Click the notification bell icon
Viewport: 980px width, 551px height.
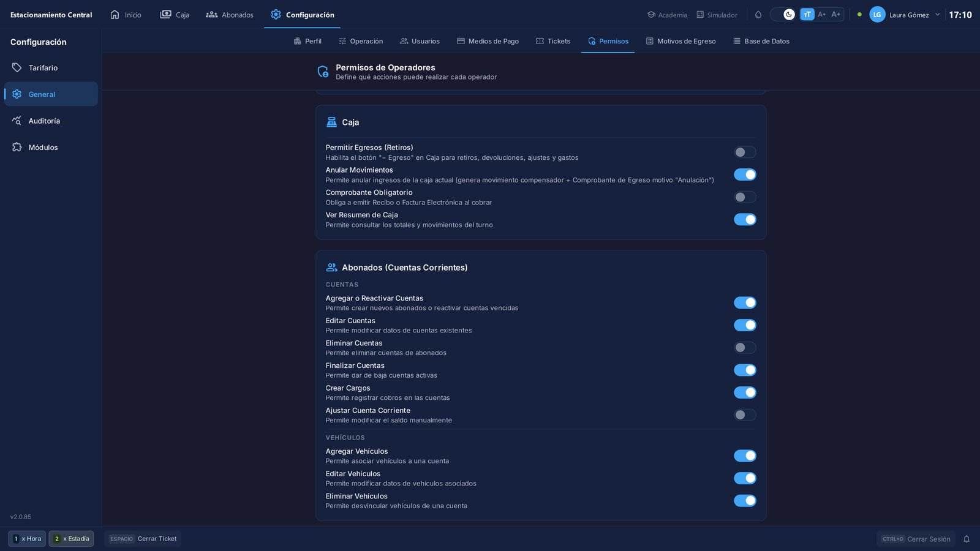[967, 539]
